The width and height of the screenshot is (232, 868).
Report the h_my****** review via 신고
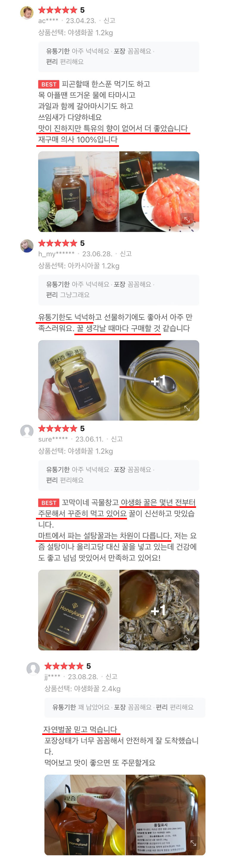point(126,254)
